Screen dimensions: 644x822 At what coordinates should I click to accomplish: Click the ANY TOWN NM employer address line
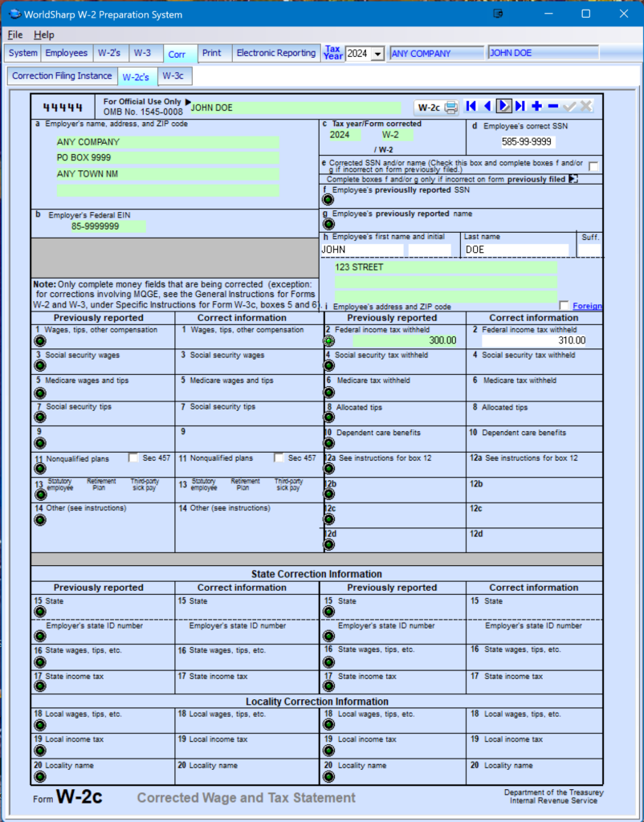[x=168, y=174]
